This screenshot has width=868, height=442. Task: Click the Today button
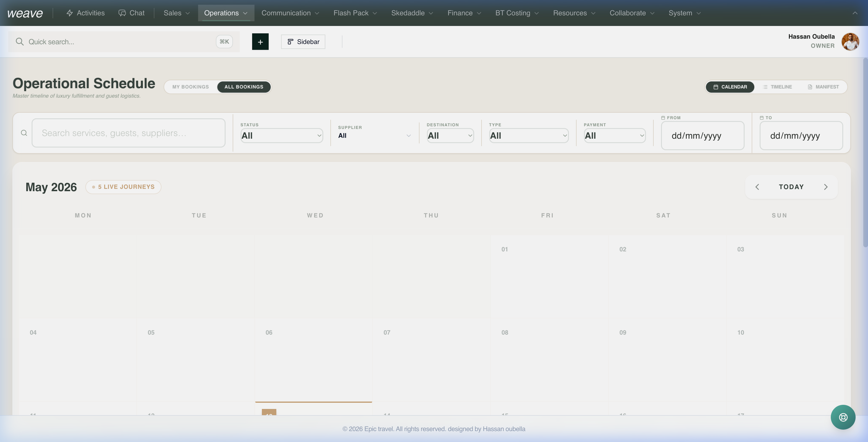coord(791,187)
